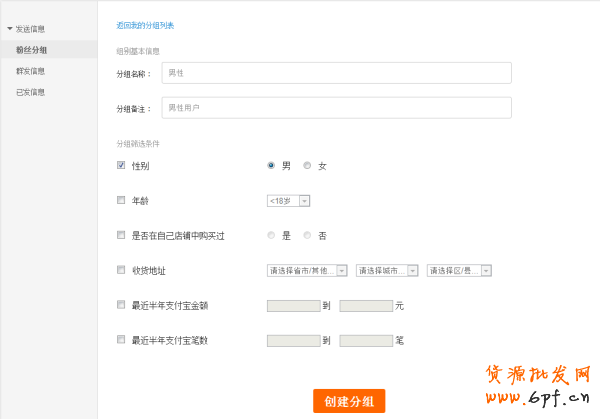
Task: Click into the 分组备注 text field
Action: [x=336, y=107]
